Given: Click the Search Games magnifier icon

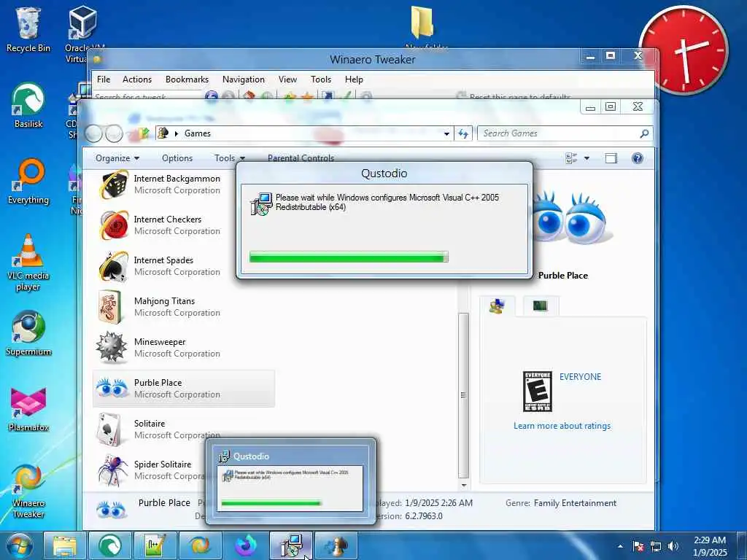Looking at the screenshot, I should 644,133.
